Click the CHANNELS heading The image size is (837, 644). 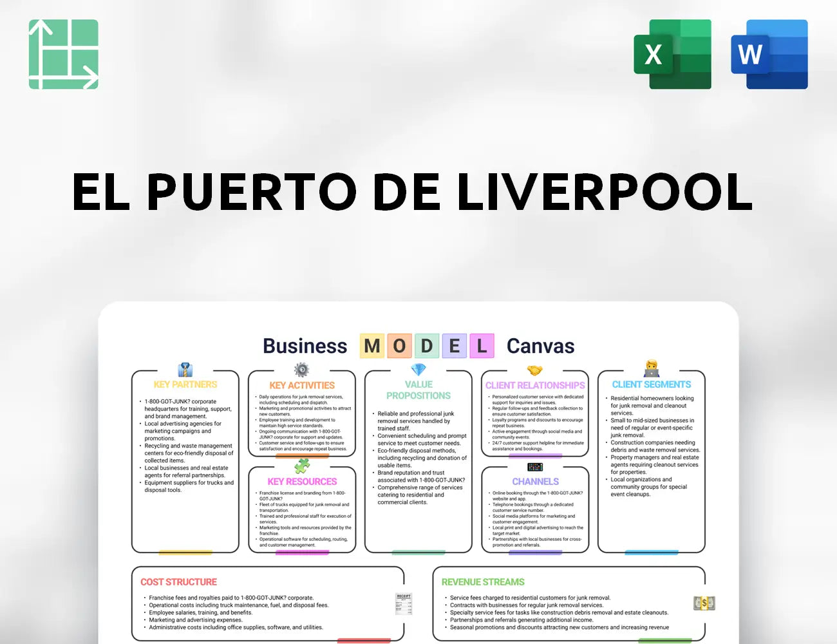tap(535, 482)
